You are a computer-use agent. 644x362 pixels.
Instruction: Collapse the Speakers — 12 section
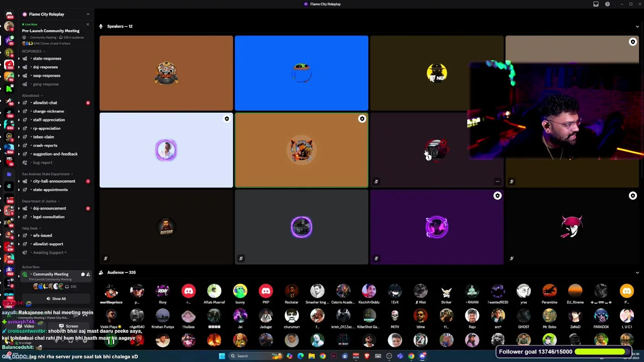point(637,26)
